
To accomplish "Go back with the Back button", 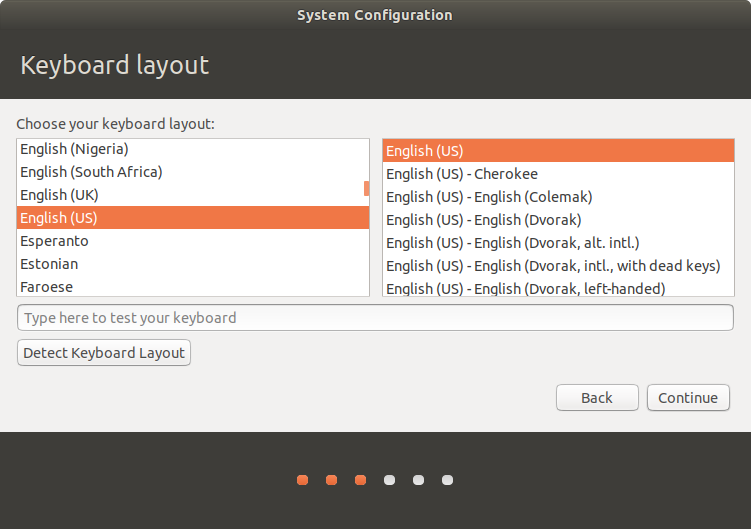I will click(x=597, y=398).
